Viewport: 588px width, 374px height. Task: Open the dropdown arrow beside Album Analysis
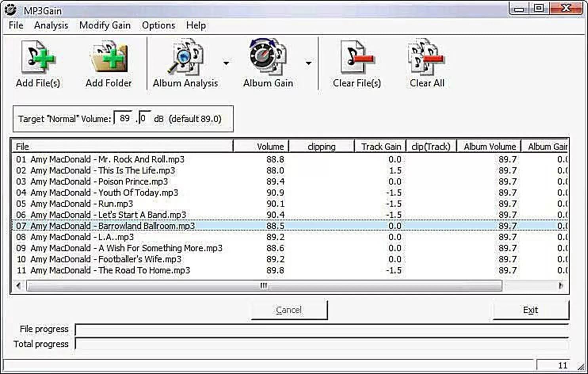click(226, 63)
